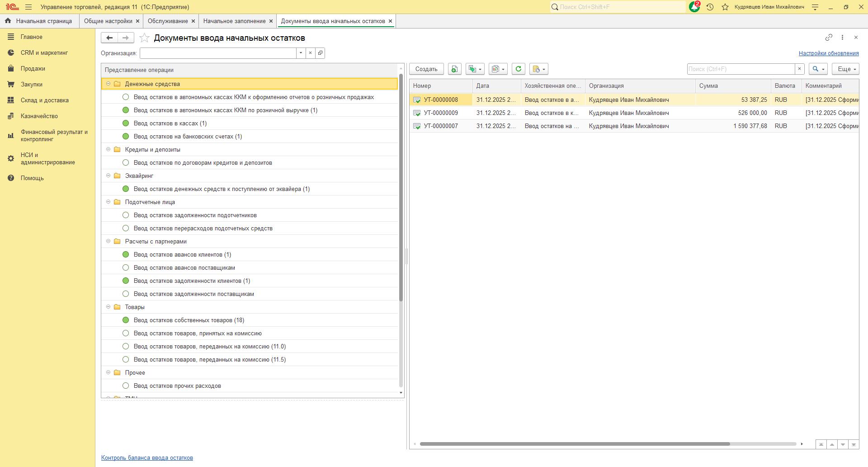Screen dimensions: 868x467
Task: Select radio for Ввод остатков авансов поставщикам
Action: (x=126, y=268)
